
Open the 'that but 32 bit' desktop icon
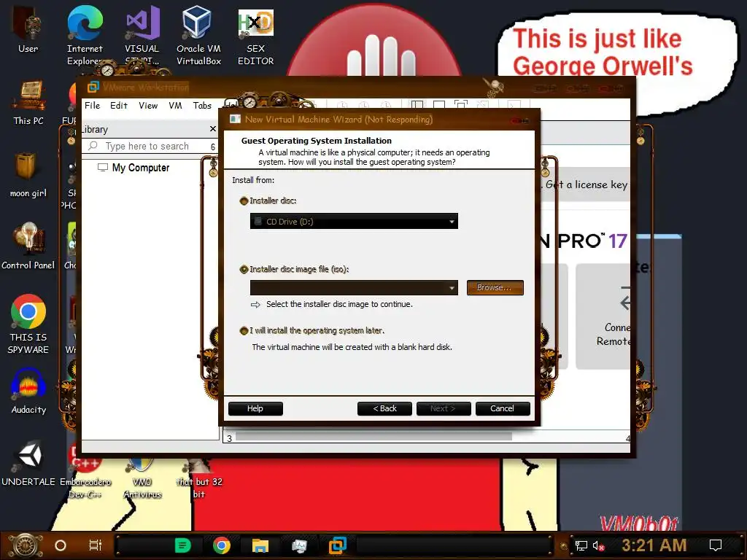click(199, 476)
